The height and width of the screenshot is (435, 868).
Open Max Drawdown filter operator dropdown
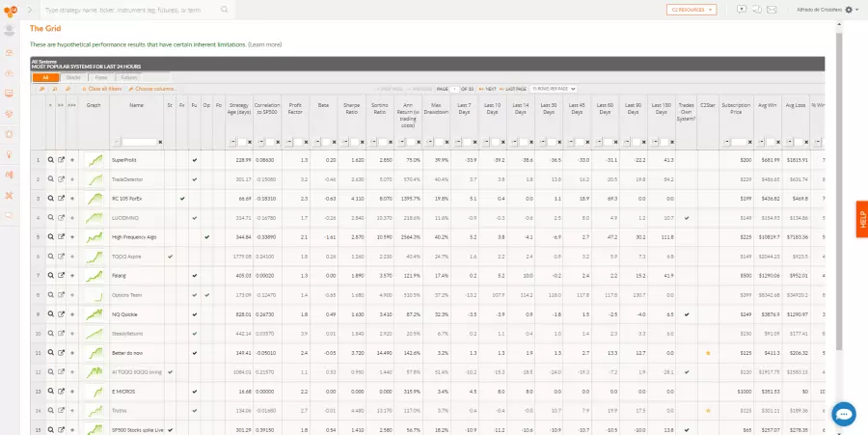click(430, 142)
